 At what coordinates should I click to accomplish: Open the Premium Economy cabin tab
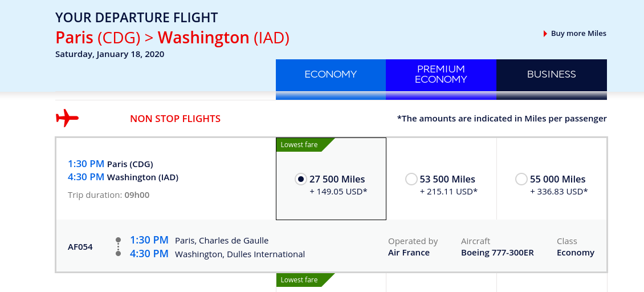tap(441, 75)
